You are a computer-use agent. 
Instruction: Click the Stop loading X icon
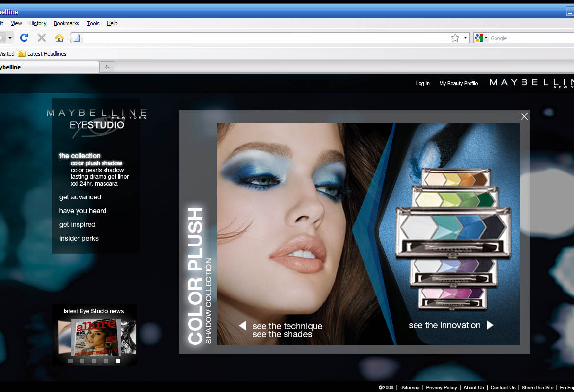tap(42, 38)
